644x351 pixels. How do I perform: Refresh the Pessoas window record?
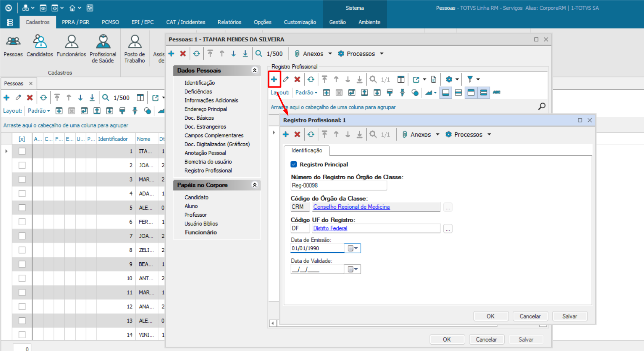pos(197,54)
